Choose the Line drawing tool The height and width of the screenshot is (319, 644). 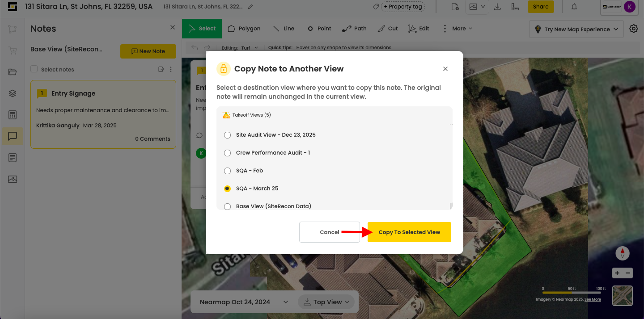tap(284, 29)
